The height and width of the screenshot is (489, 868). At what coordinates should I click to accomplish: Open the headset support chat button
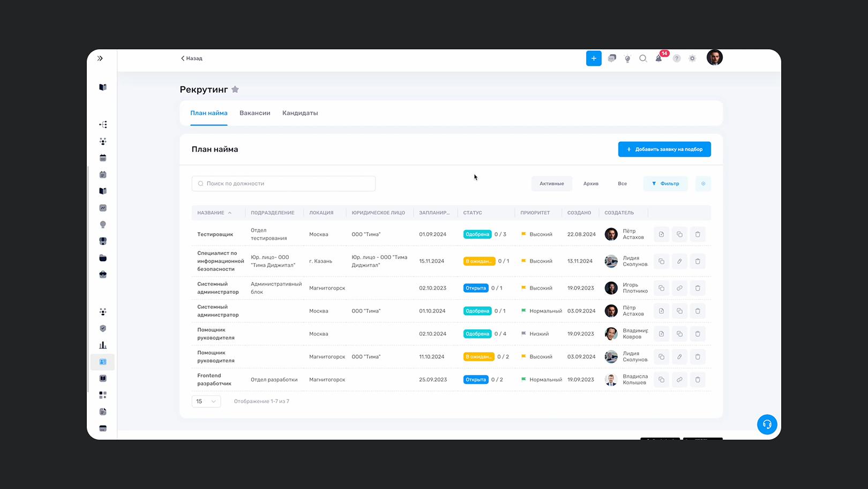tap(767, 425)
